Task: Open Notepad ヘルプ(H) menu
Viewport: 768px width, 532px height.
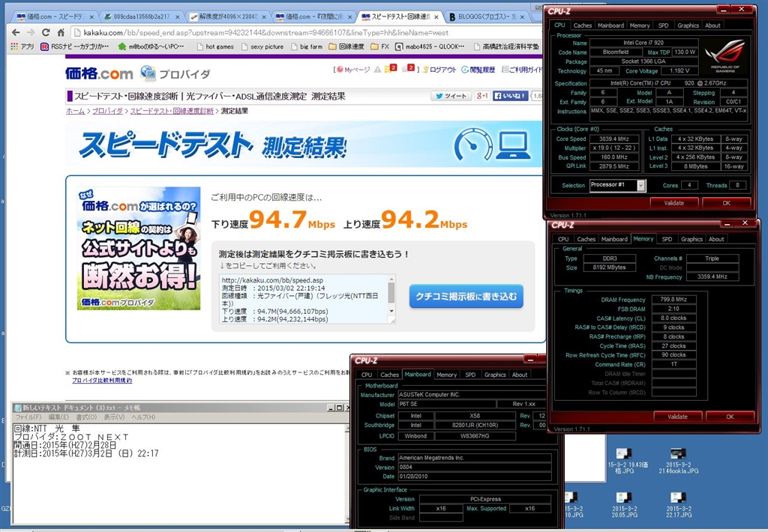Action: (x=143, y=417)
